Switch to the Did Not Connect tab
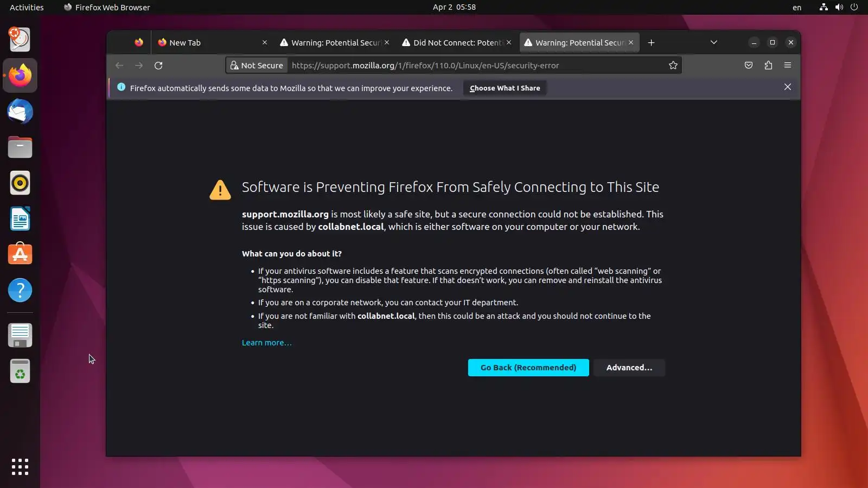 (x=456, y=42)
